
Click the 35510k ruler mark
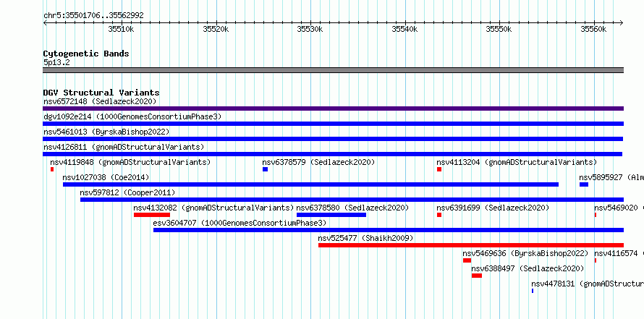point(121,29)
